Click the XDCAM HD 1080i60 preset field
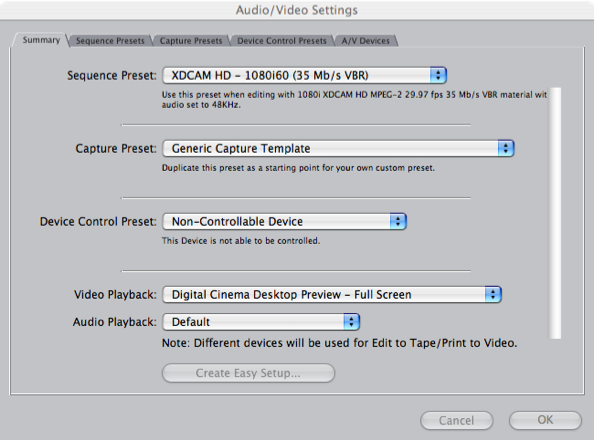Viewport: 594px width, 440px height. 305,75
